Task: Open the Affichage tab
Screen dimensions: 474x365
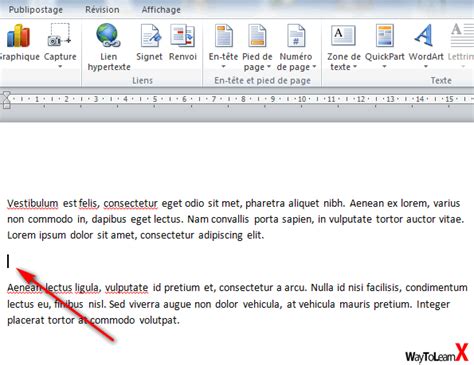Action: pos(161,10)
